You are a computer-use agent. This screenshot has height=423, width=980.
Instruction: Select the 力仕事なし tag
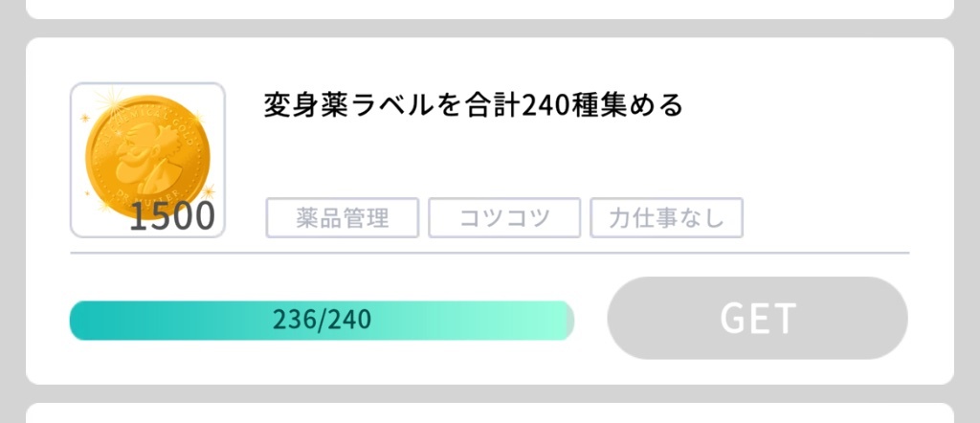(667, 218)
